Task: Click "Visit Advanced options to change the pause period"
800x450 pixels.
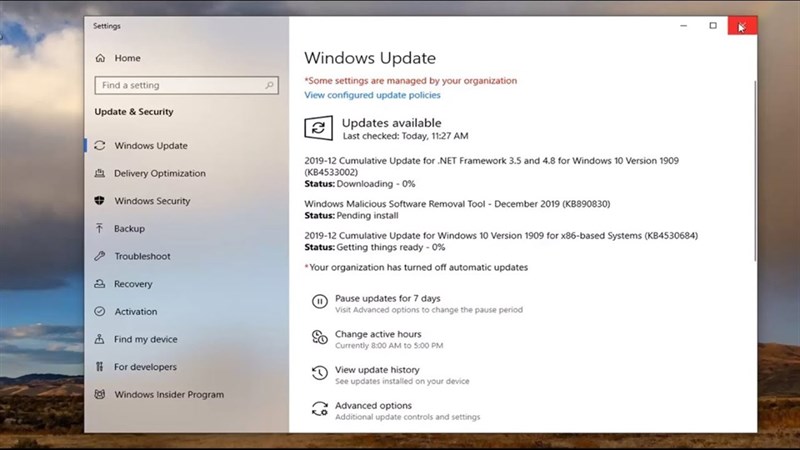Action: click(x=429, y=310)
